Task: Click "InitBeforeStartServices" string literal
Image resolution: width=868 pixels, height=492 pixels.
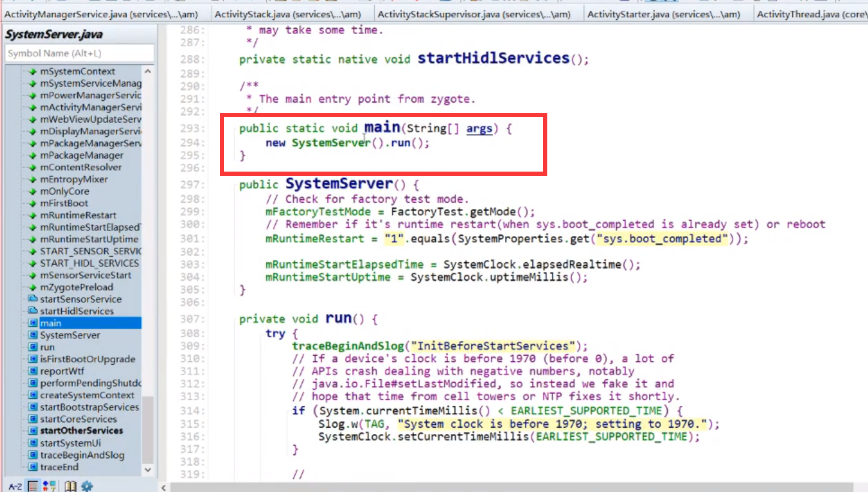Action: pos(492,346)
